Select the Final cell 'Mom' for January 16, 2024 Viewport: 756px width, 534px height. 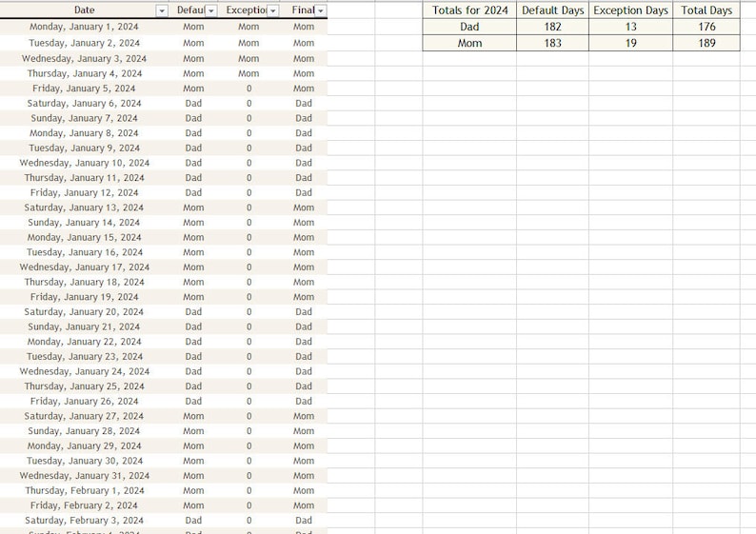(304, 252)
